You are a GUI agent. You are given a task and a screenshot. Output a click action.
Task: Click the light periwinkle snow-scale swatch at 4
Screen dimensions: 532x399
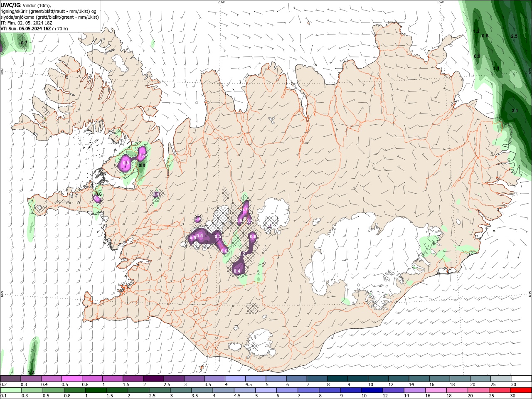click(x=235, y=379)
